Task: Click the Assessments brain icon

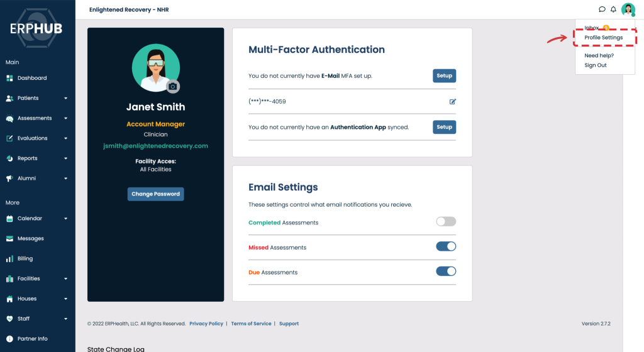Action: tap(9, 118)
